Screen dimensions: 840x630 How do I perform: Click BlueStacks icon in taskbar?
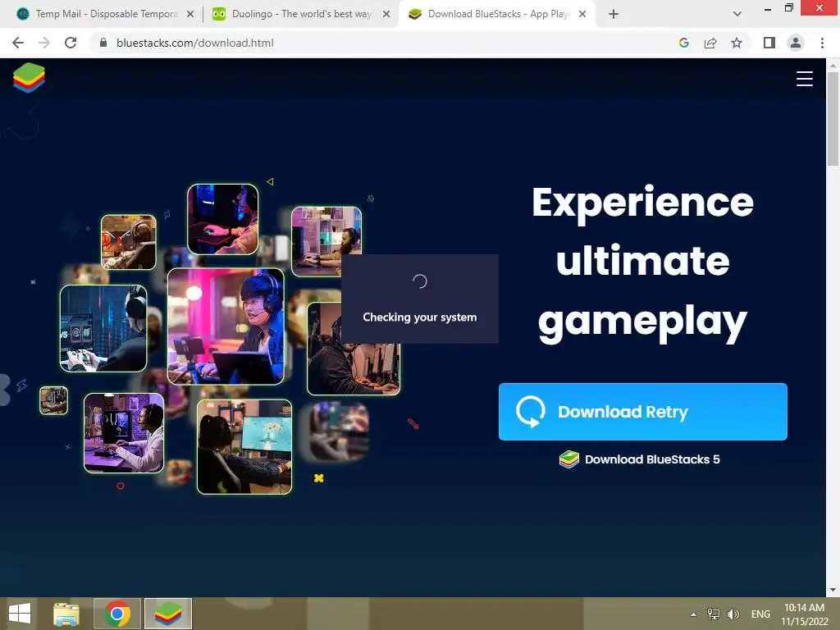pos(167,614)
